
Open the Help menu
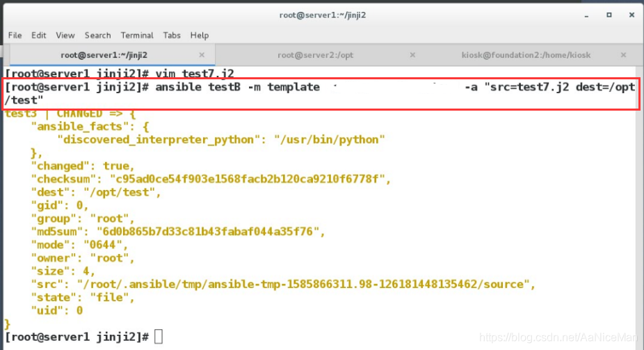pos(200,35)
